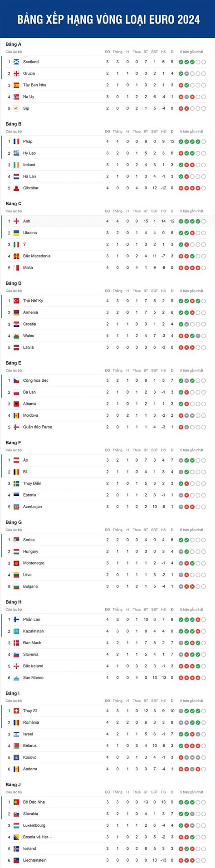
Task: Click Scotland's flag icon in Bảng A
Action: pyautogui.click(x=16, y=62)
